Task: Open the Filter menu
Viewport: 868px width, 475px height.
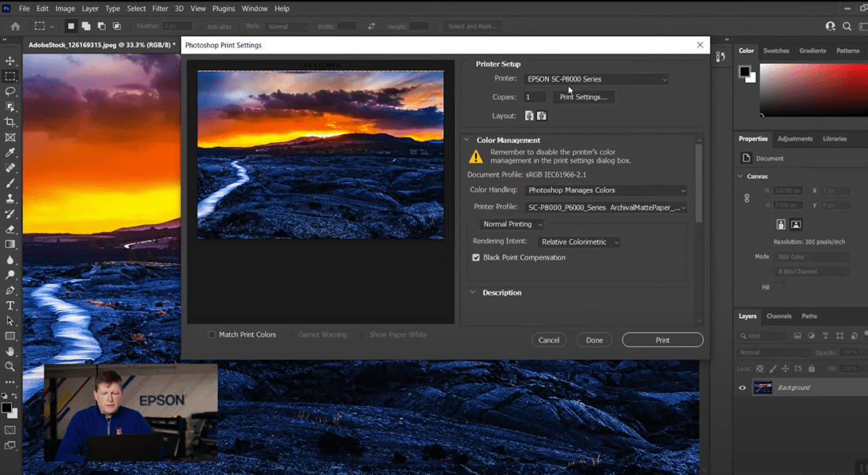Action: point(160,9)
